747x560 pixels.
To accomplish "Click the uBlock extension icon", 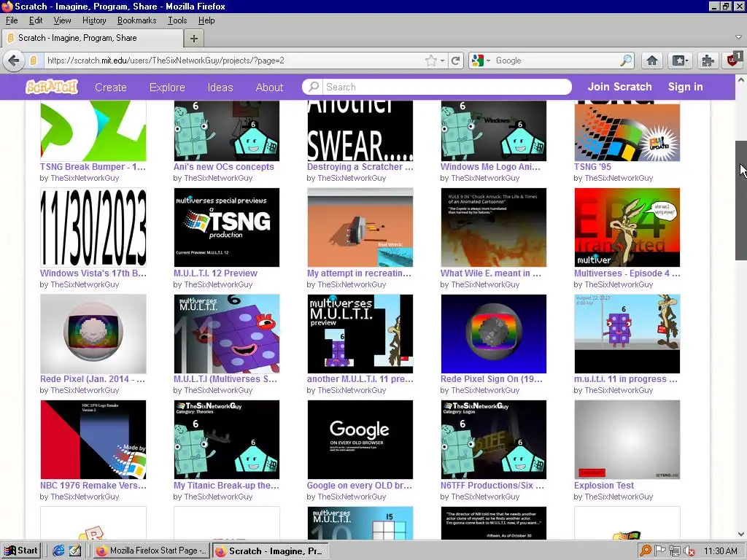I will point(734,60).
